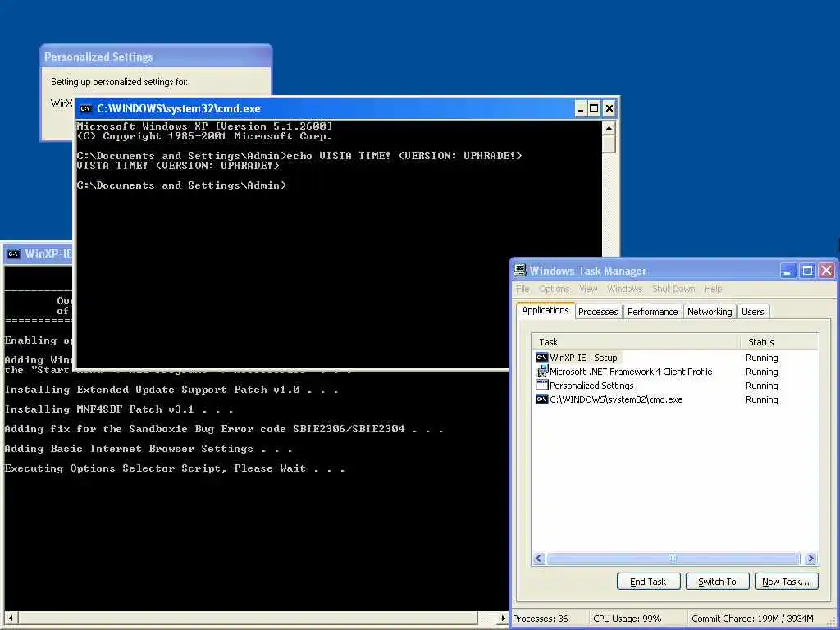Click the WinXP-IE console title bar icon

tap(14, 254)
